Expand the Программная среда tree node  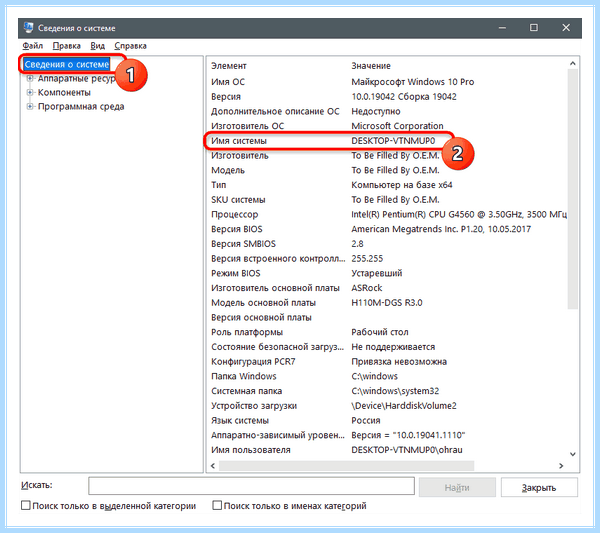click(x=29, y=107)
